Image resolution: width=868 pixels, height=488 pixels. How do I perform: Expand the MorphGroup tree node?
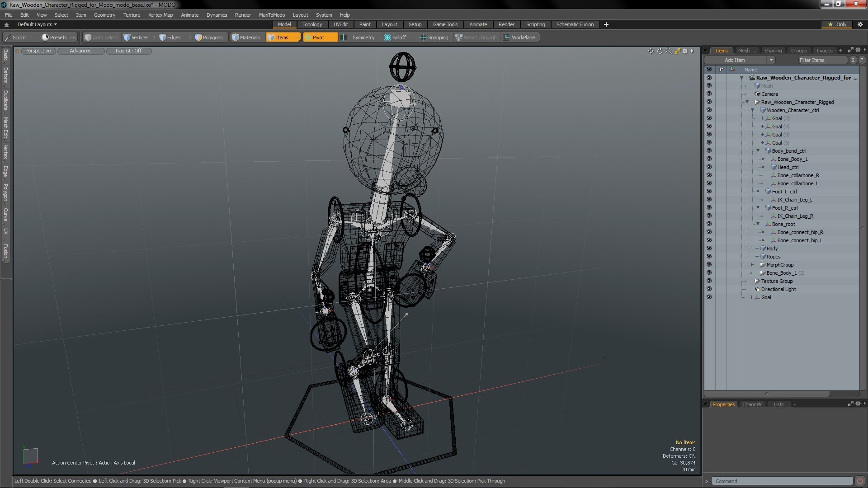pyautogui.click(x=753, y=265)
